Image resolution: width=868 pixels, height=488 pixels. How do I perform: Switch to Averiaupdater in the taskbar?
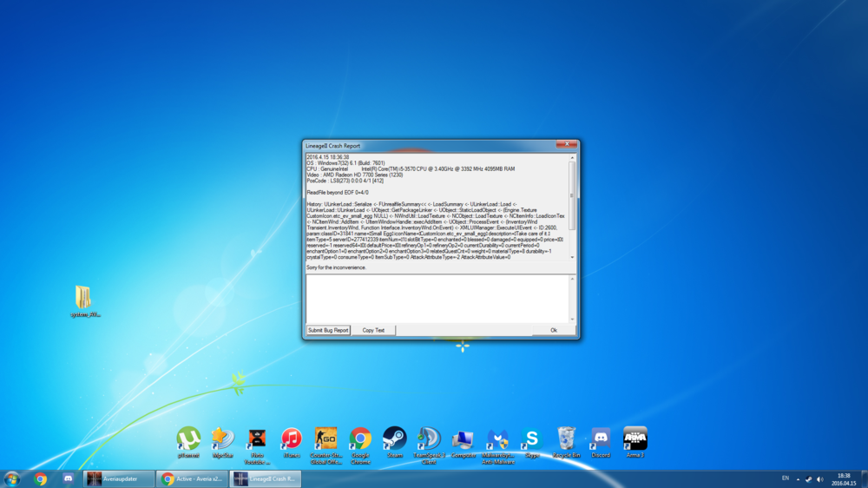pyautogui.click(x=117, y=478)
